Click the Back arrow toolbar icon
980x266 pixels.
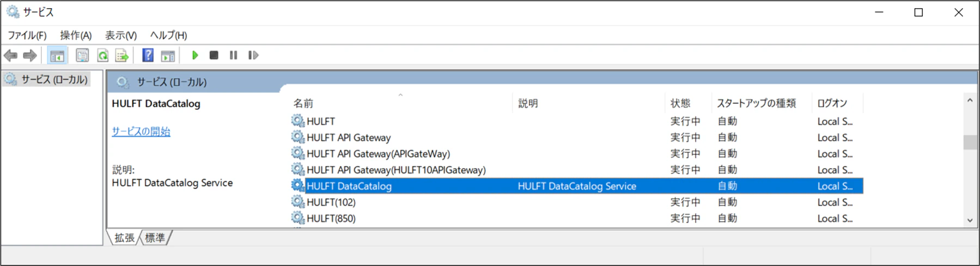[10, 55]
